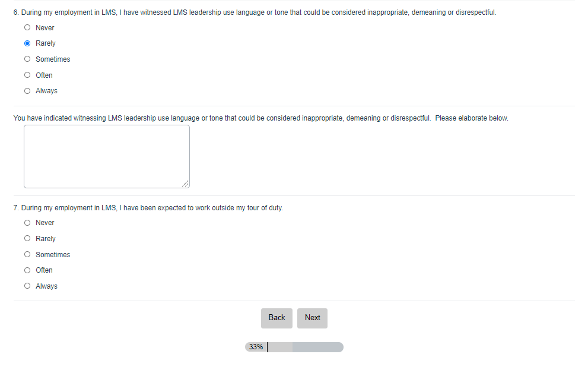Click the question 6 statement text
Image resolution: width=588 pixels, height=376 pixels.
click(254, 12)
